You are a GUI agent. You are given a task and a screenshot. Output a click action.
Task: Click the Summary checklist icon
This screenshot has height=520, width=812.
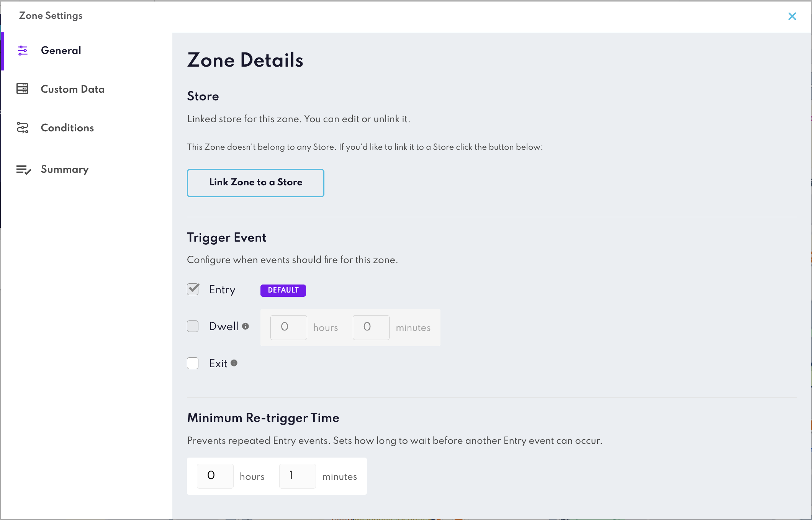(23, 170)
